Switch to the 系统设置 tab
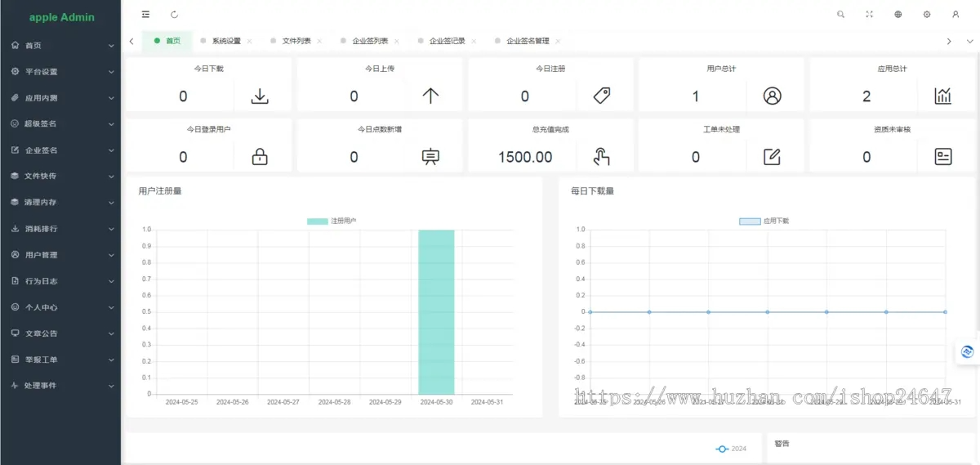The width and height of the screenshot is (980, 465). 226,41
